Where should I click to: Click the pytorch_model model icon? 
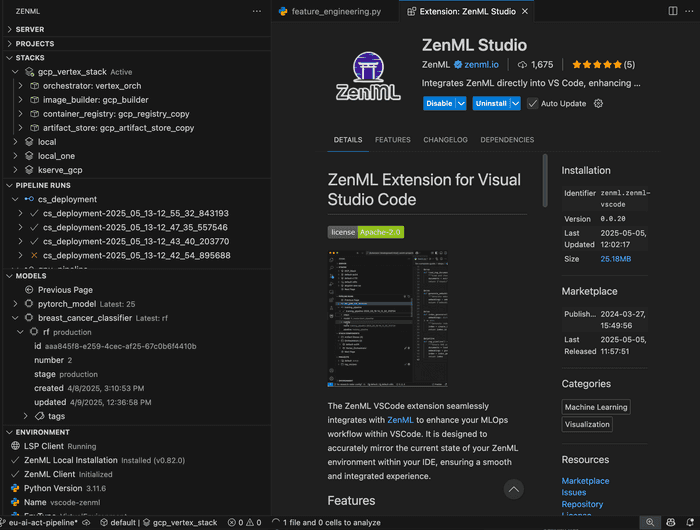(29, 304)
